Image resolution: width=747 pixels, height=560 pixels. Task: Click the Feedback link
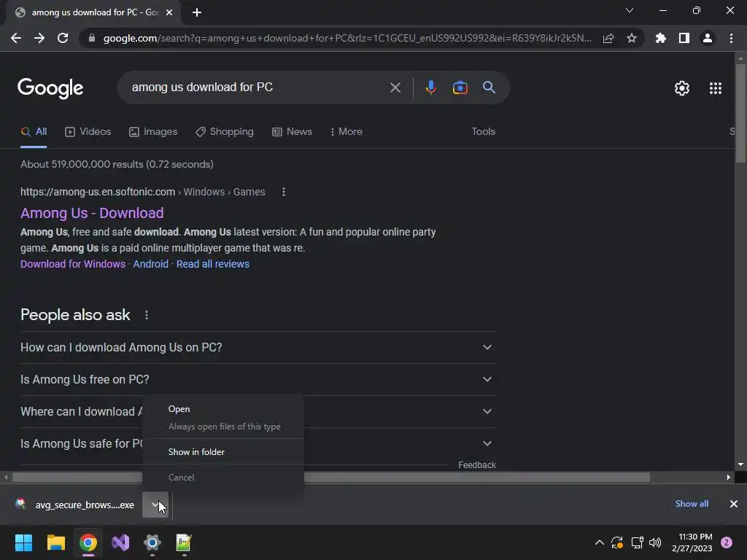(x=477, y=464)
